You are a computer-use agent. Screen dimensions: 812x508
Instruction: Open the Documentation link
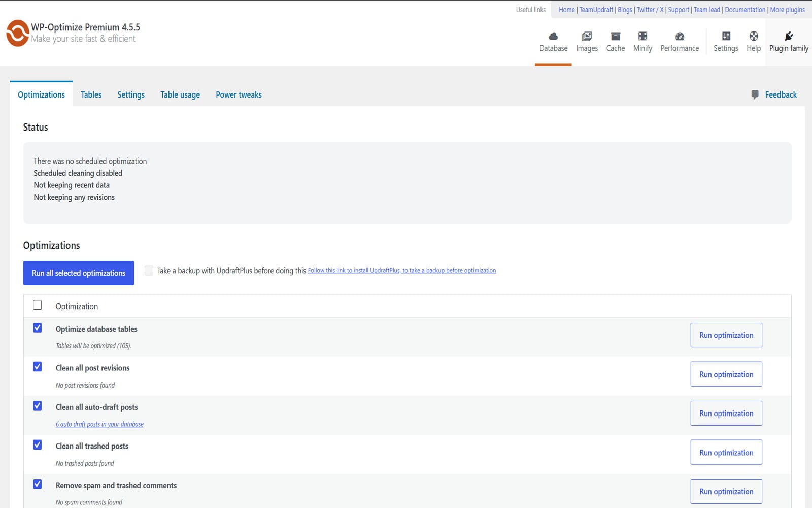tap(745, 10)
